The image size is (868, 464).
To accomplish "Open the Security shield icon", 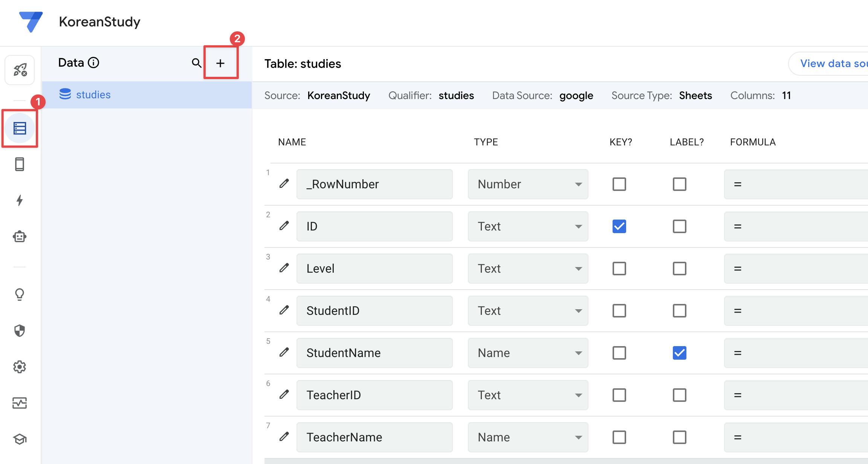I will point(20,330).
